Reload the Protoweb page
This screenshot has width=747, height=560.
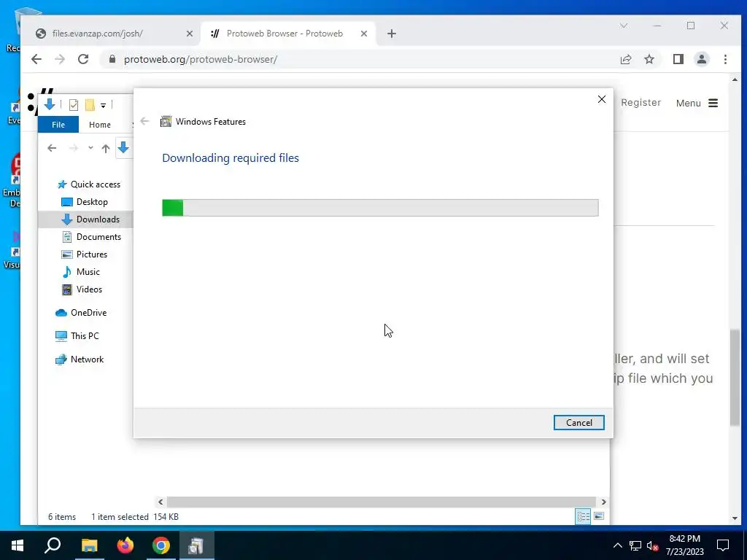click(83, 59)
